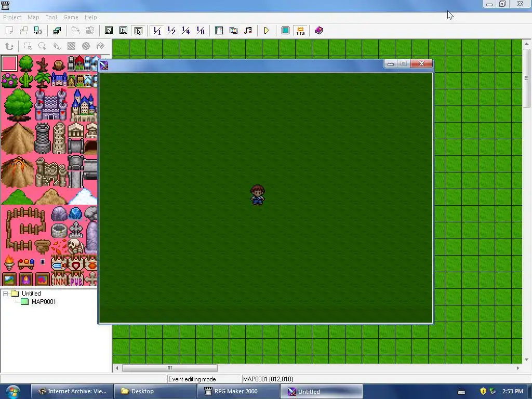Pick the flaming torch tile
Viewport: 532px width, 399px height.
(x=9, y=262)
